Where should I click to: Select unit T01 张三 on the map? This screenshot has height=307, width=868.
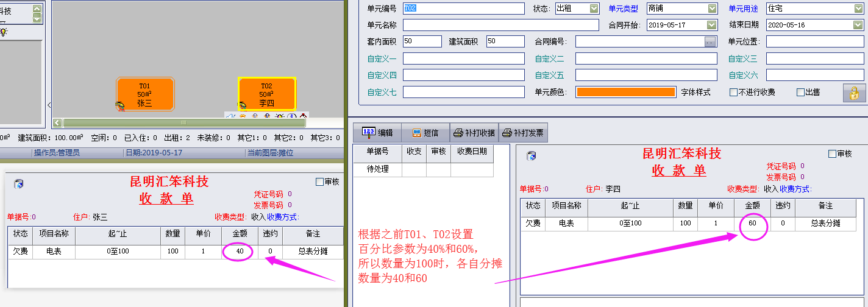click(145, 94)
